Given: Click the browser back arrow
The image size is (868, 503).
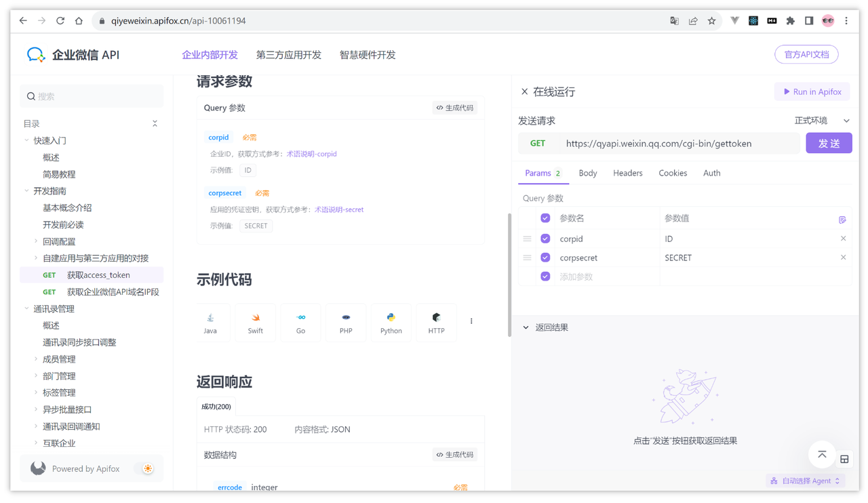Looking at the screenshot, I should coord(23,21).
